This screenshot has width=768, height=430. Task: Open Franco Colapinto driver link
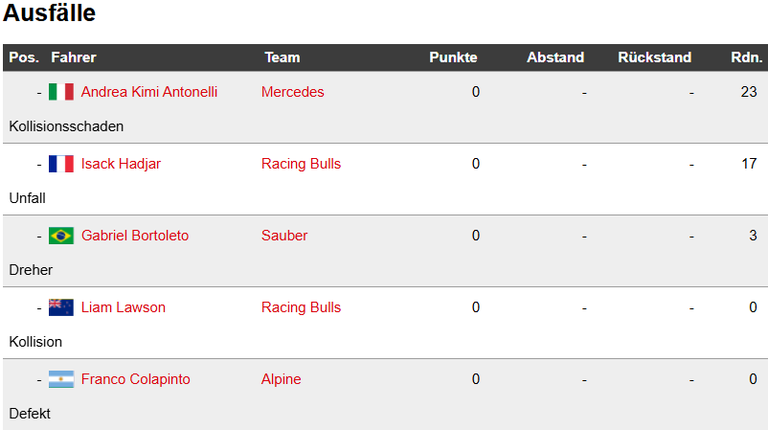(x=135, y=379)
